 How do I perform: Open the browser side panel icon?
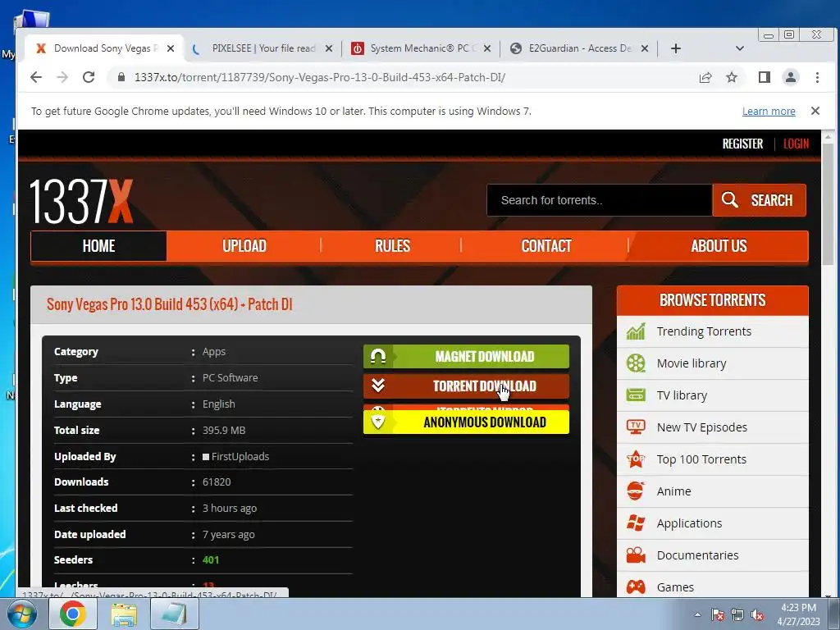(x=765, y=77)
